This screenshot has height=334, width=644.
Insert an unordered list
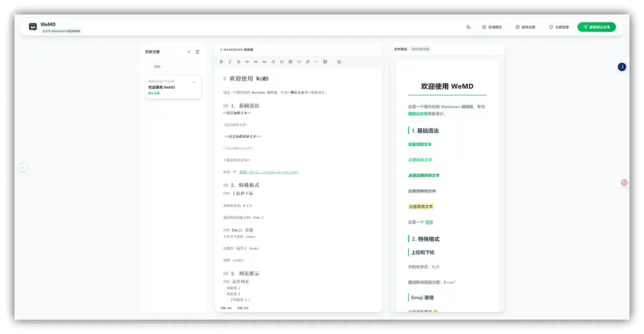pyautogui.click(x=273, y=62)
